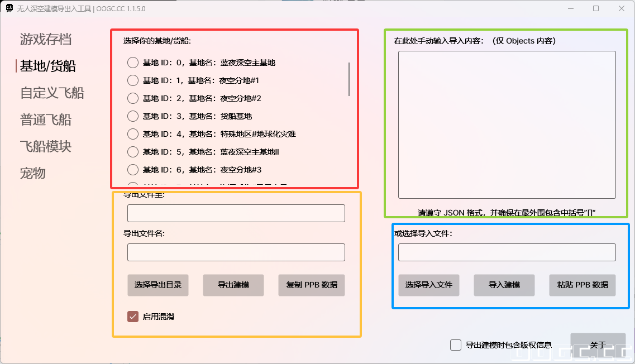Image resolution: width=635 pixels, height=364 pixels.
Task: Click the 导出建模 button
Action: [x=233, y=285]
